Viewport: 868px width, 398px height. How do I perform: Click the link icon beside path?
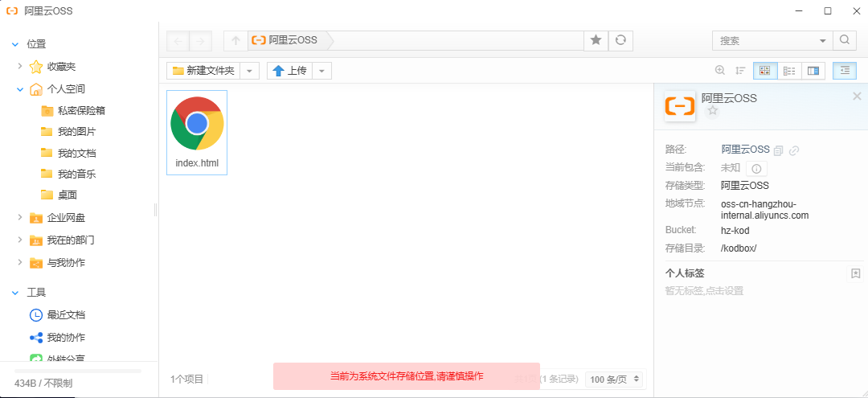[x=794, y=150]
